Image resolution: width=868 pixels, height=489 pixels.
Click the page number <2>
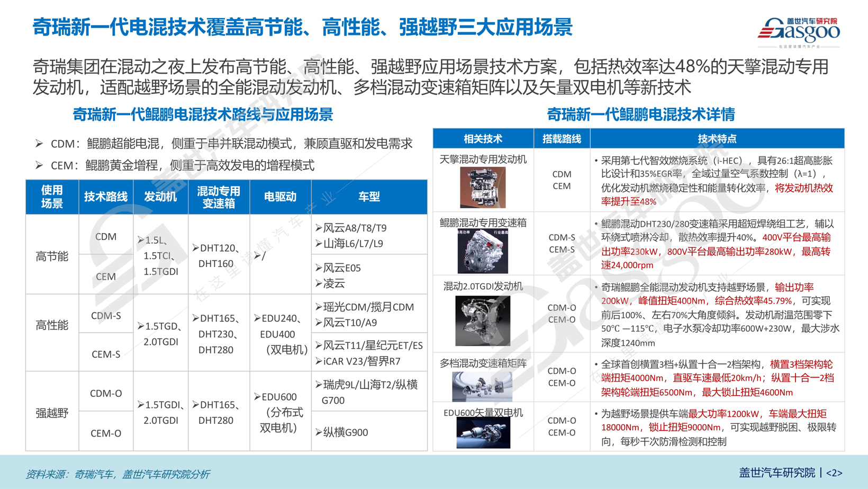pos(834,473)
